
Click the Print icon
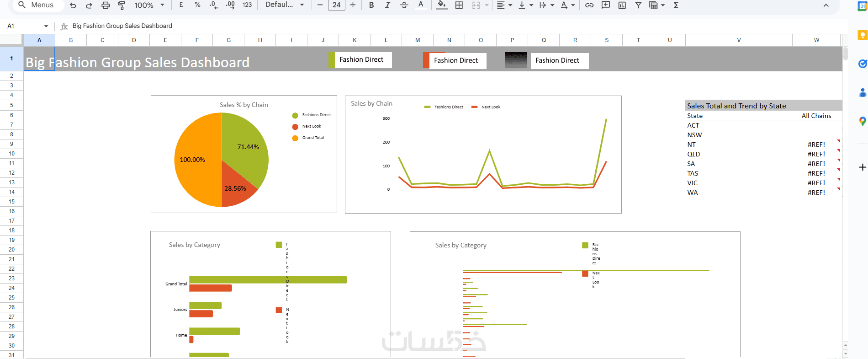(106, 5)
